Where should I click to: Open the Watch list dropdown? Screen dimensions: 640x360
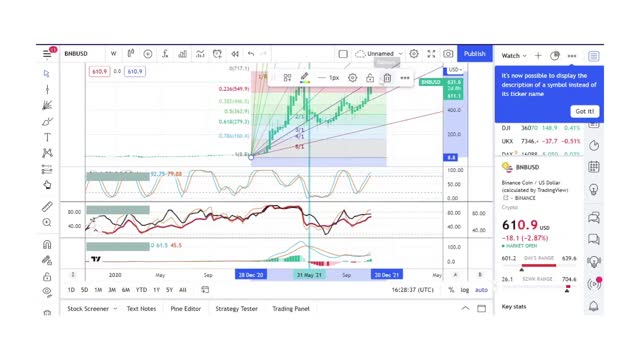514,56
